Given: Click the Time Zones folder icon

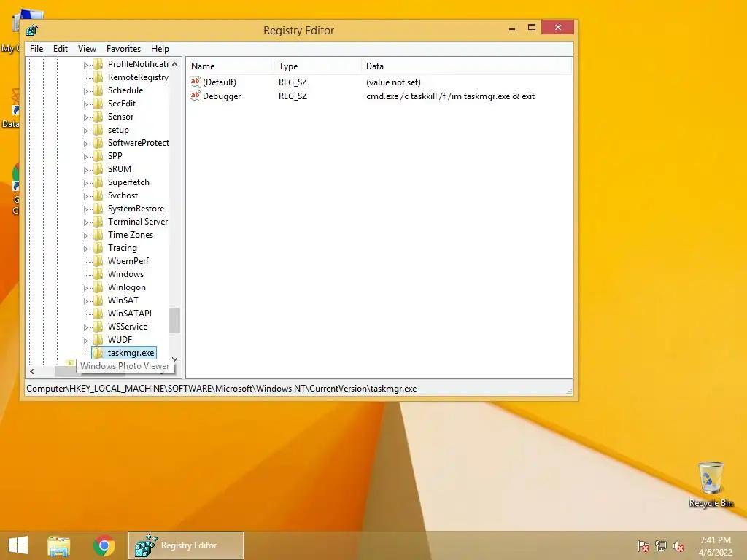Looking at the screenshot, I should click(x=98, y=235).
